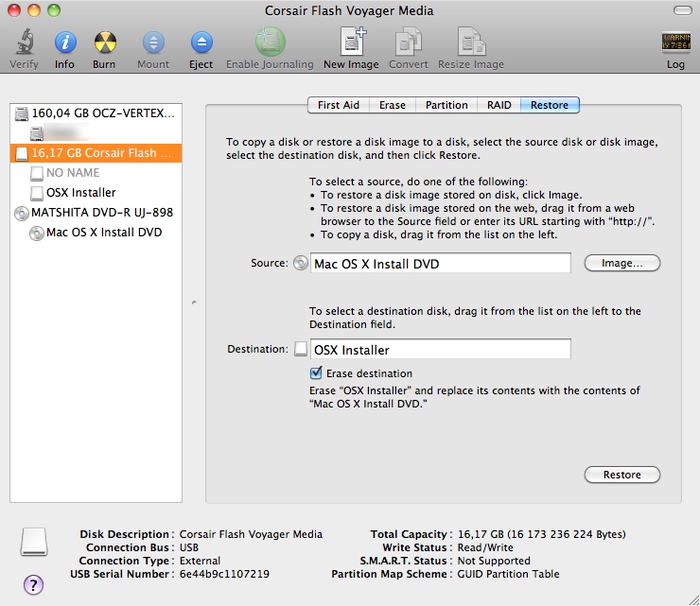Image resolution: width=700 pixels, height=606 pixels.
Task: Toggle the Erase destination checkbox
Action: pos(316,372)
